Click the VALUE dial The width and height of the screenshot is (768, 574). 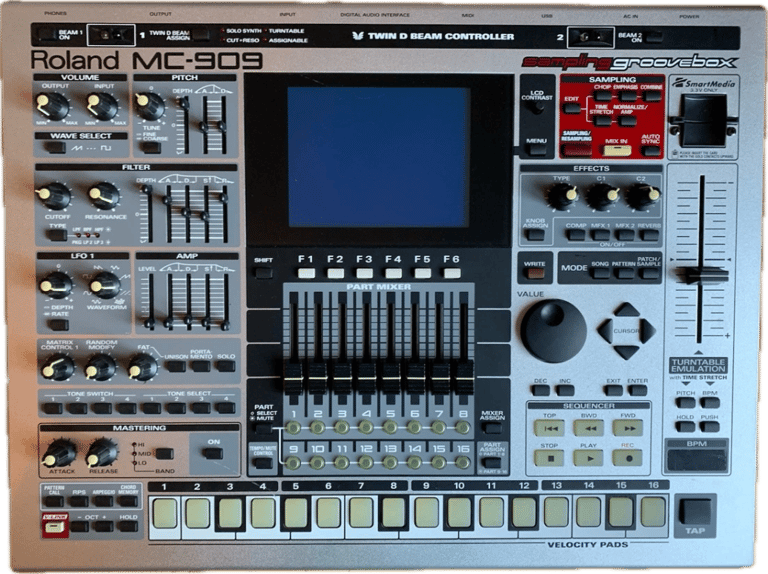pyautogui.click(x=553, y=331)
